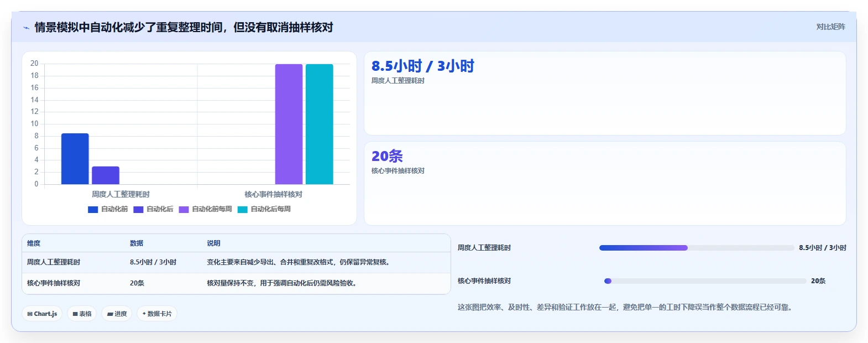Toggle the 自动化前每周 legend swatch
This screenshot has height=343, width=868.
184,210
